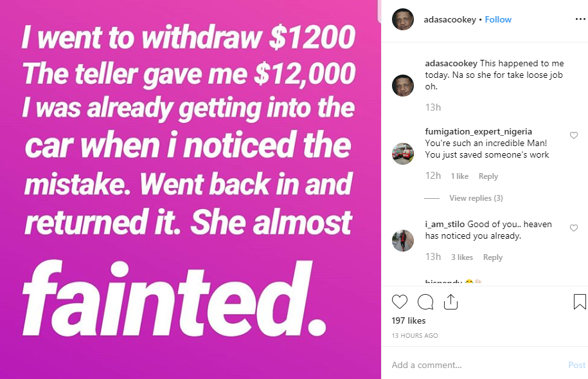This screenshot has height=379, width=588.
Task: Like fumigation_expert_nigeria's comment
Action: tap(574, 135)
